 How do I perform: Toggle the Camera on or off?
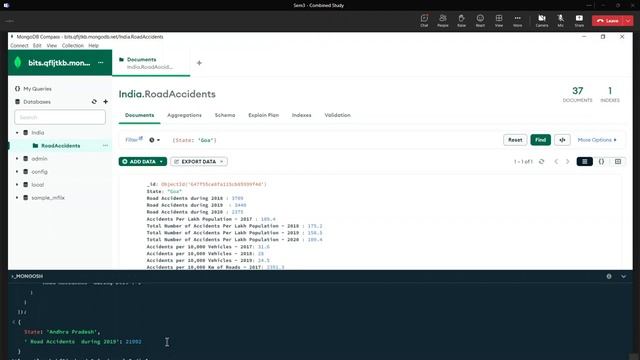click(x=542, y=20)
